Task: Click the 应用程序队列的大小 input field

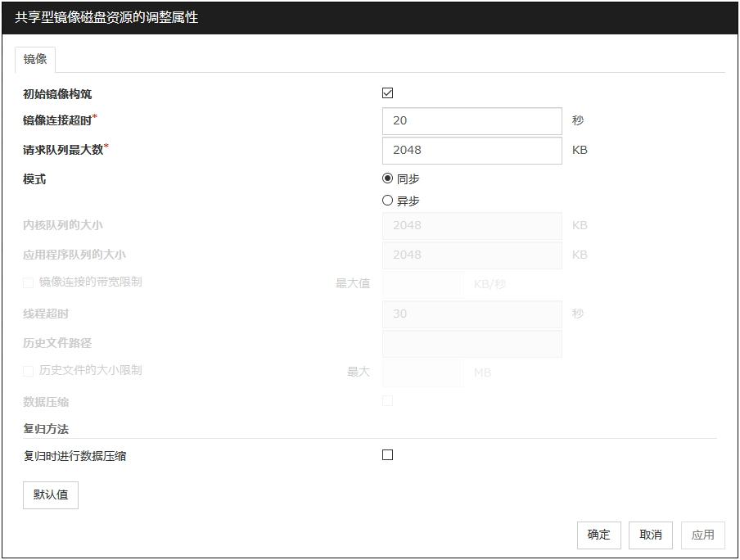Action: (x=472, y=255)
